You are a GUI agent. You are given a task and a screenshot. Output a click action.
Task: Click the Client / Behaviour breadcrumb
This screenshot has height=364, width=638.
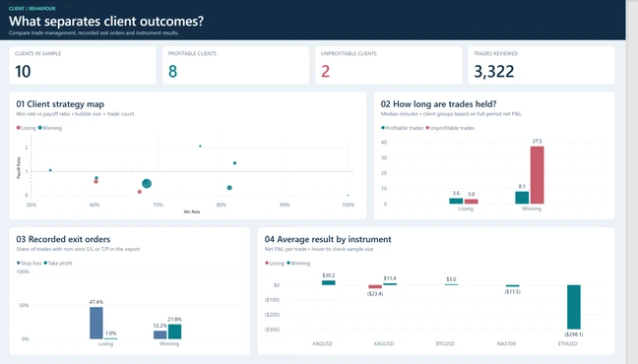point(32,8)
